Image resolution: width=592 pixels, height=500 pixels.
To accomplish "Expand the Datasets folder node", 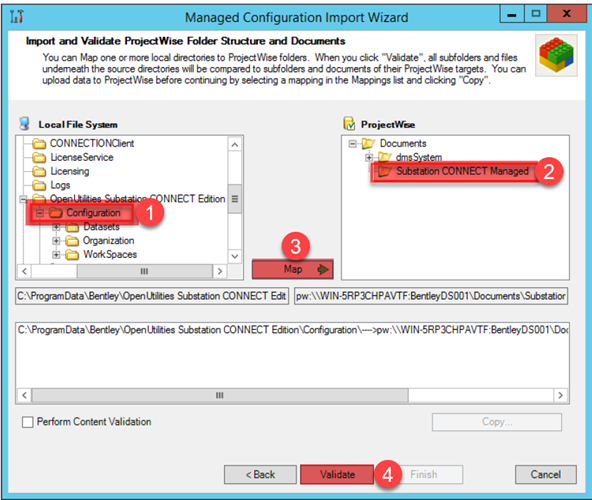I will (56, 227).
